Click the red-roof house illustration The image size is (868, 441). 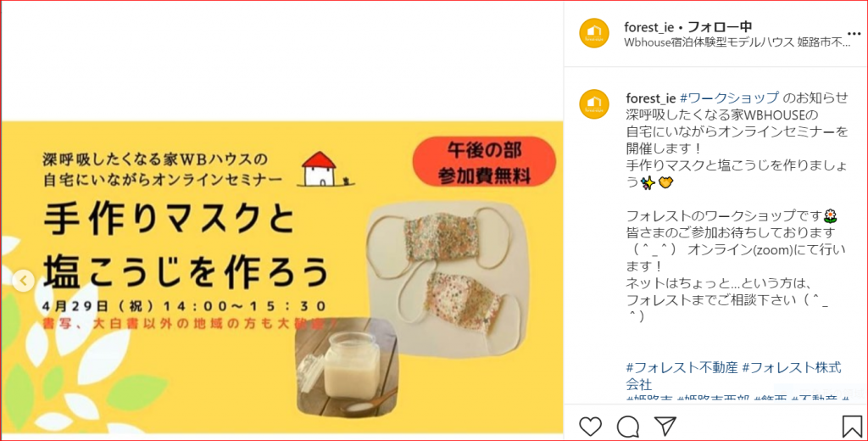click(x=325, y=169)
